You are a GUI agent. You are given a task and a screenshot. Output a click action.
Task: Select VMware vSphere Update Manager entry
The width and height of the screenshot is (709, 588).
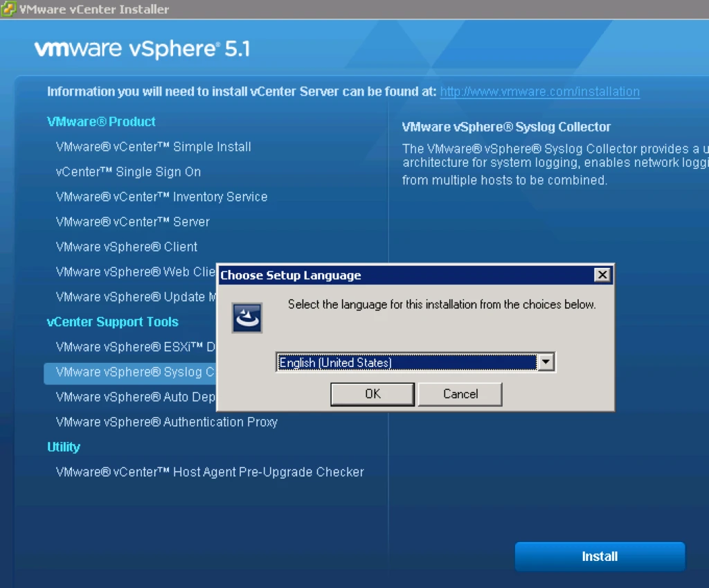[x=136, y=296]
